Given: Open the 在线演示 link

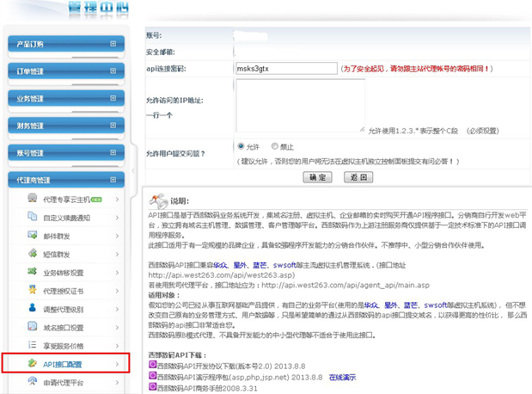Looking at the screenshot, I should (342, 377).
